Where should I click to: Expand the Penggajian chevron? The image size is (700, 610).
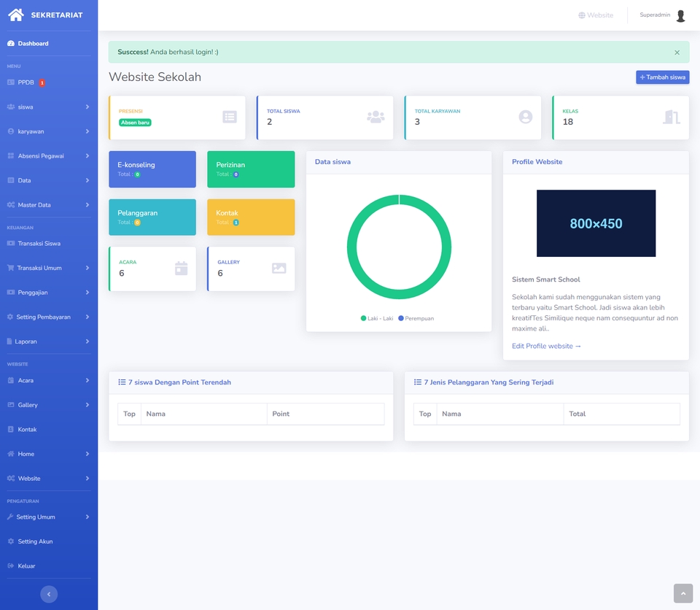87,293
